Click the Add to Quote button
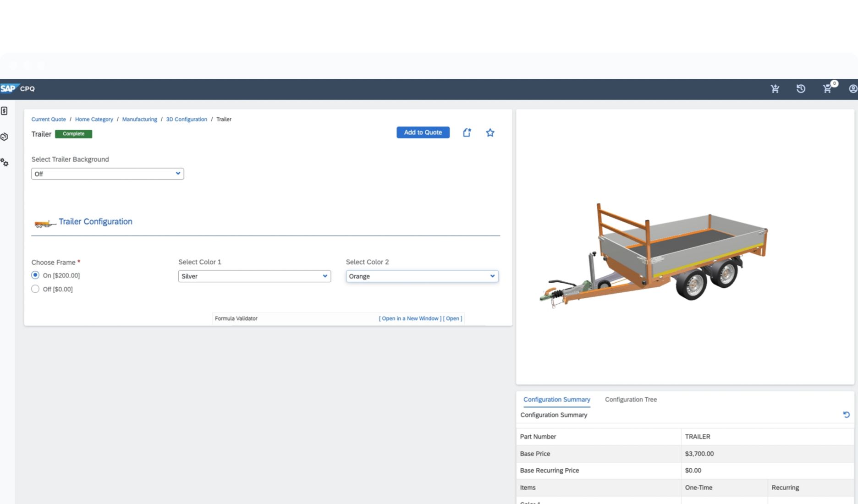 point(423,132)
